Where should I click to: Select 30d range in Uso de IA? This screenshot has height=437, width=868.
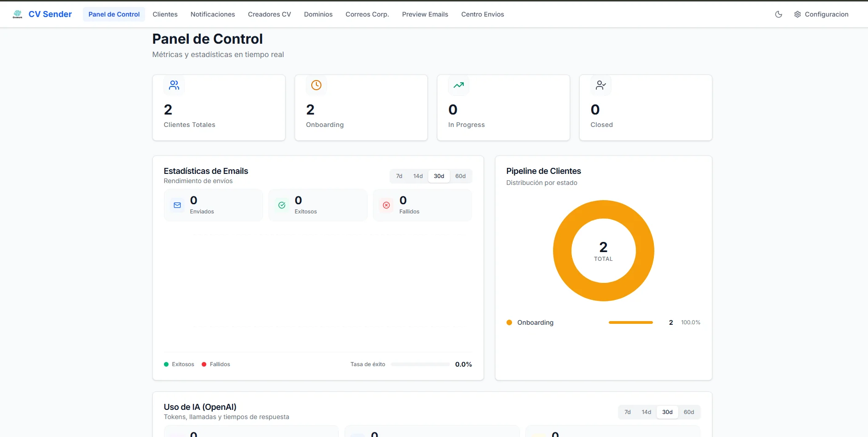point(667,412)
